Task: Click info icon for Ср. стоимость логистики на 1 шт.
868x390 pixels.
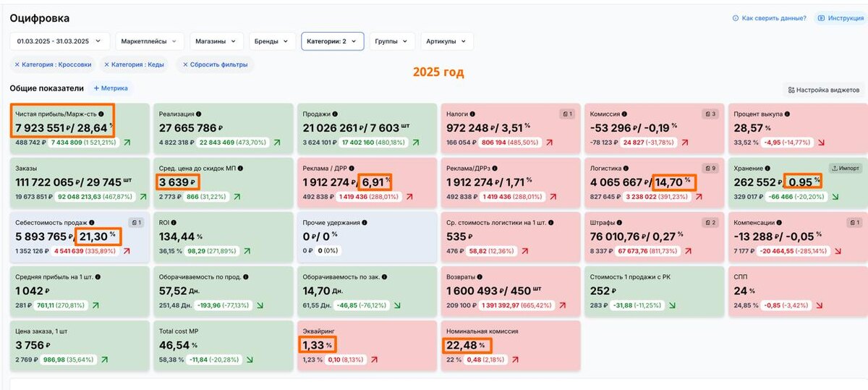Action: click(x=553, y=222)
